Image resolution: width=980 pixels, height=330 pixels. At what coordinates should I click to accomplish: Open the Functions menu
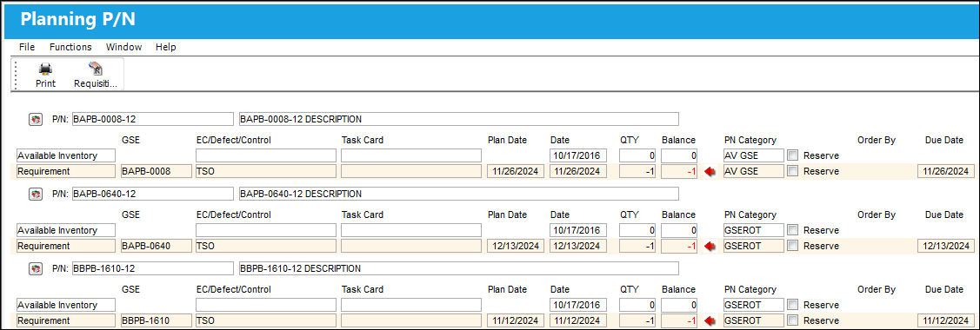coord(70,47)
